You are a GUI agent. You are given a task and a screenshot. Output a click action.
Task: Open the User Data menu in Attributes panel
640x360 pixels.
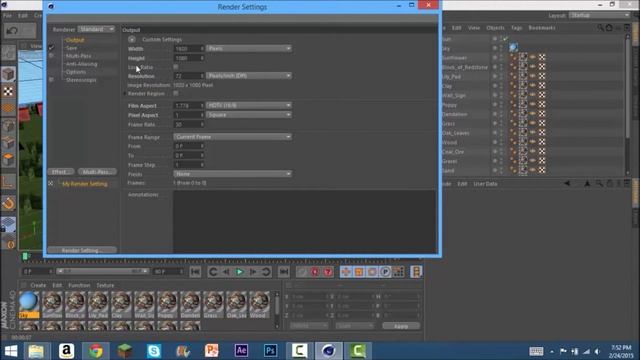tap(485, 184)
